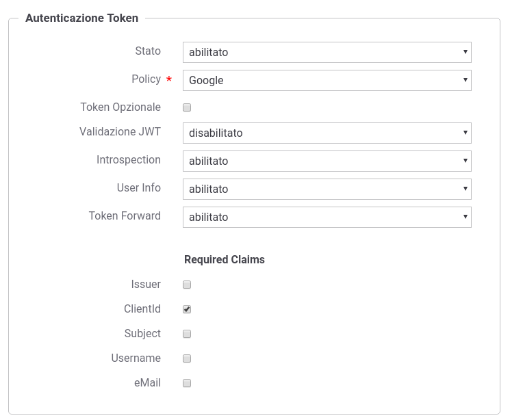Open the User Info dropdown
This screenshot has width=510, height=420.
click(327, 189)
